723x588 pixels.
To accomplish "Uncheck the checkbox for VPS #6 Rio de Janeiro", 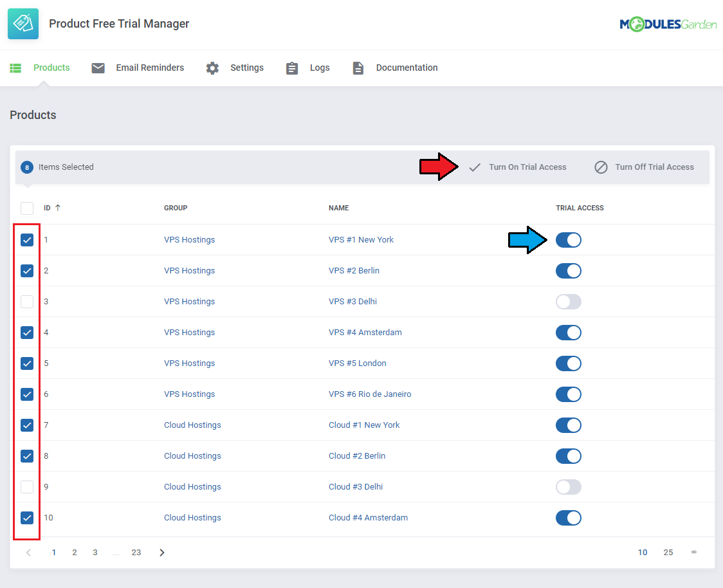I will click(27, 394).
